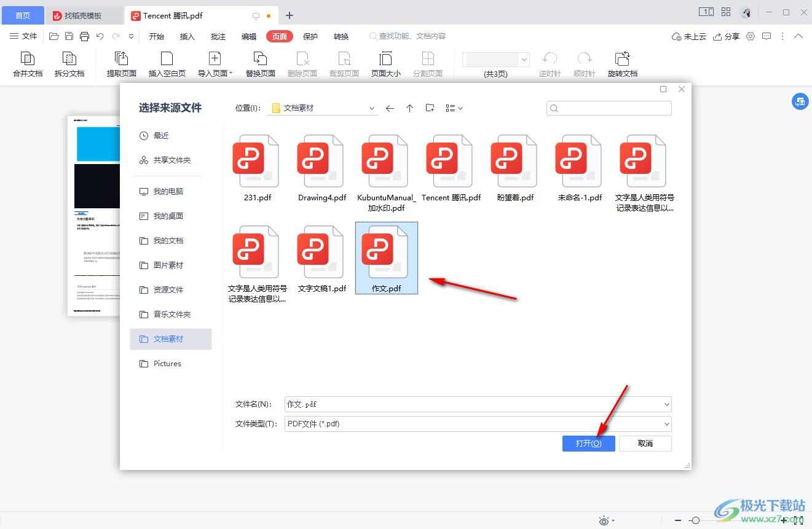This screenshot has height=529, width=812.
Task: Open the 导入页面 dropdown arrow
Action: 231,74
